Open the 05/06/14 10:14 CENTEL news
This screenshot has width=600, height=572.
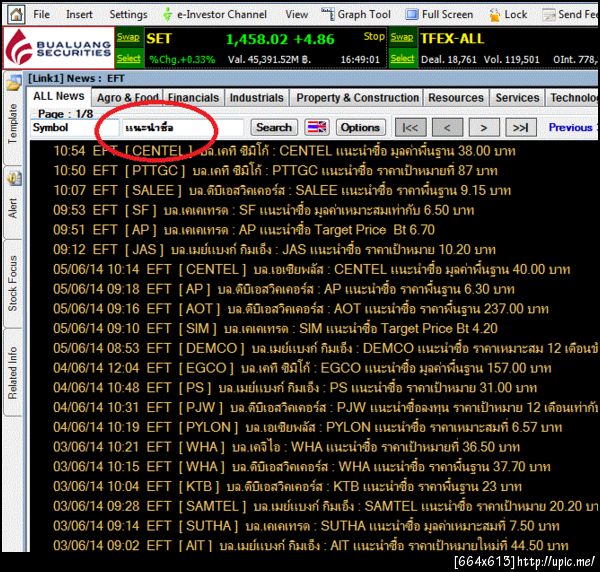pos(311,269)
